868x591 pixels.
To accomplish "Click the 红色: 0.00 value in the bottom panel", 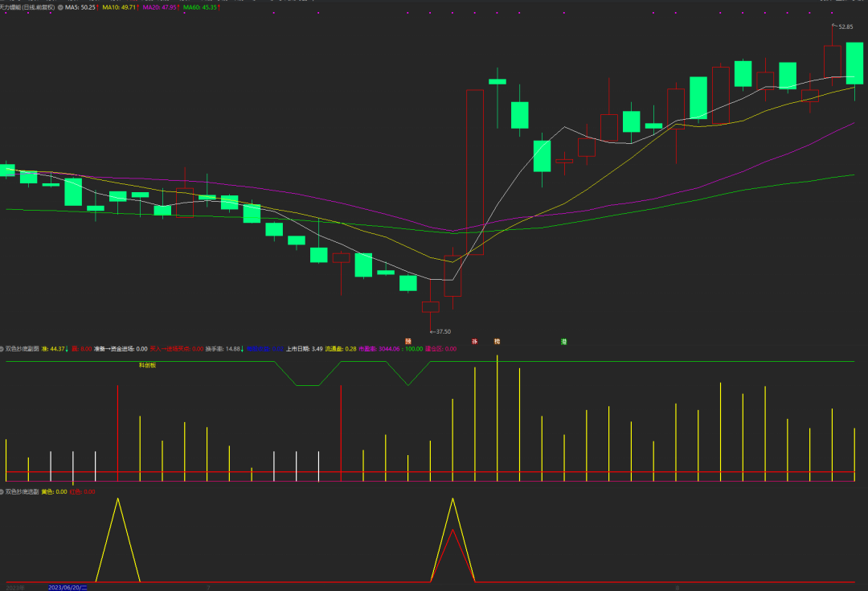I will click(x=82, y=490).
